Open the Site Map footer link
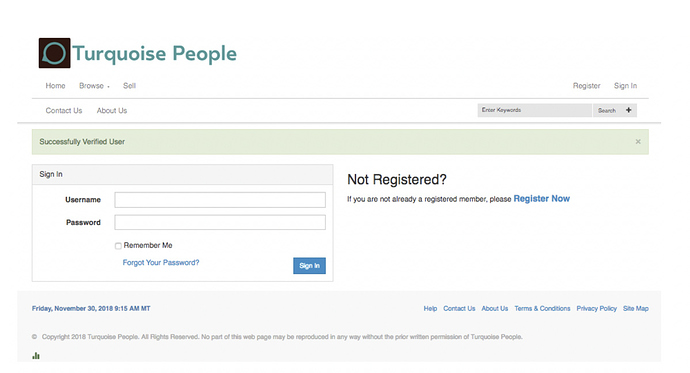The image size is (690, 373). click(636, 309)
